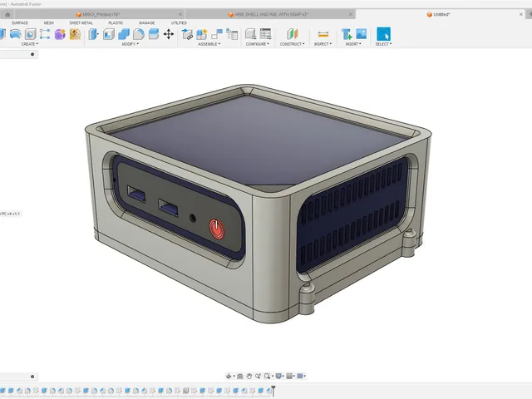Select the Measure tool in Inspect
This screenshot has height=399, width=532.
[x=323, y=34]
